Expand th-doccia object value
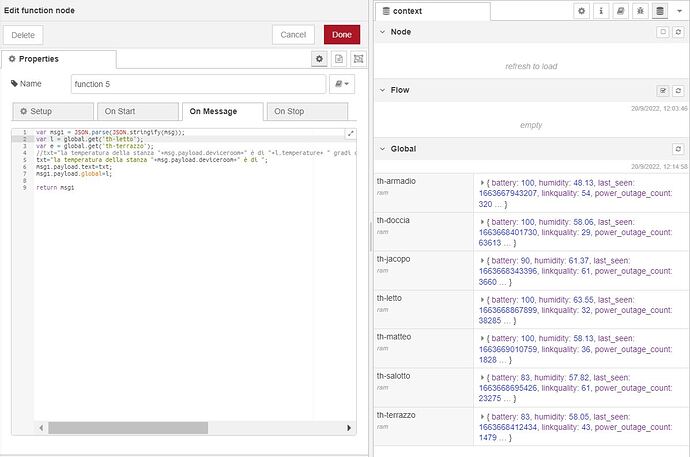This screenshot has height=457, width=690. [482, 222]
